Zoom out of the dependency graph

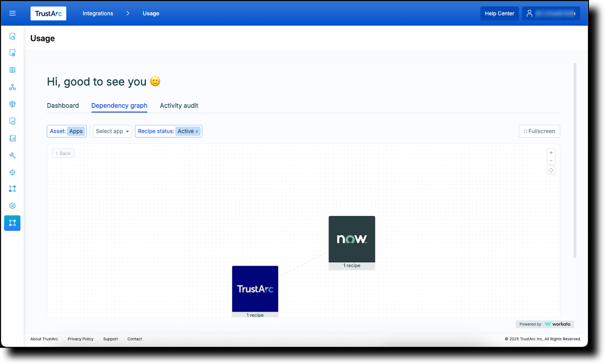pos(551,161)
